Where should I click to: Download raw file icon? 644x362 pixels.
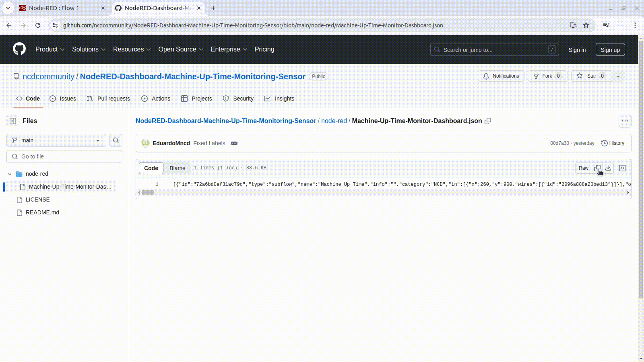pyautogui.click(x=608, y=168)
